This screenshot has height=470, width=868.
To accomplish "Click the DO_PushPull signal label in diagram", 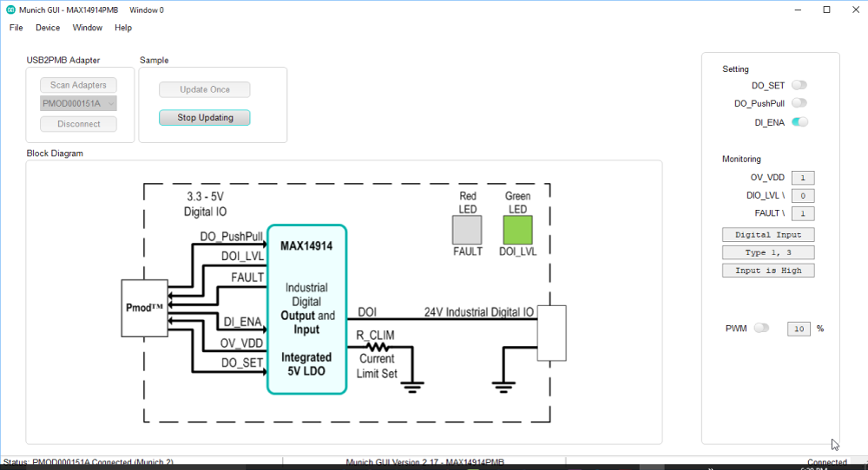I will [x=231, y=237].
